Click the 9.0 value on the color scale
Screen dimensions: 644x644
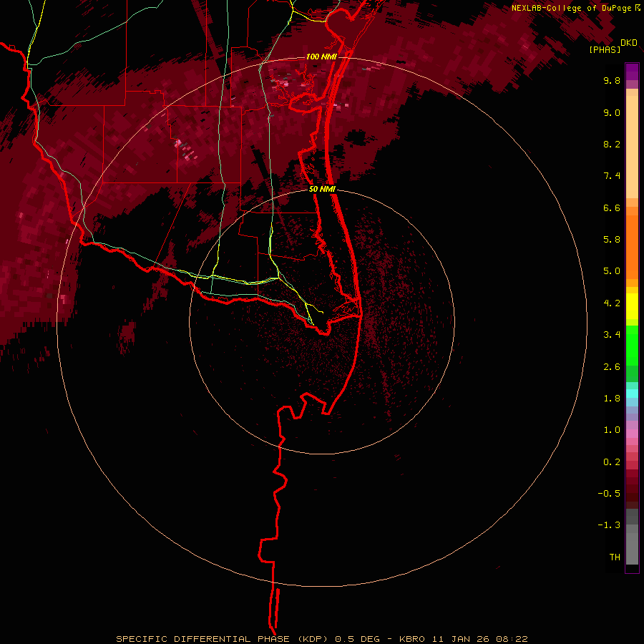pos(612,112)
